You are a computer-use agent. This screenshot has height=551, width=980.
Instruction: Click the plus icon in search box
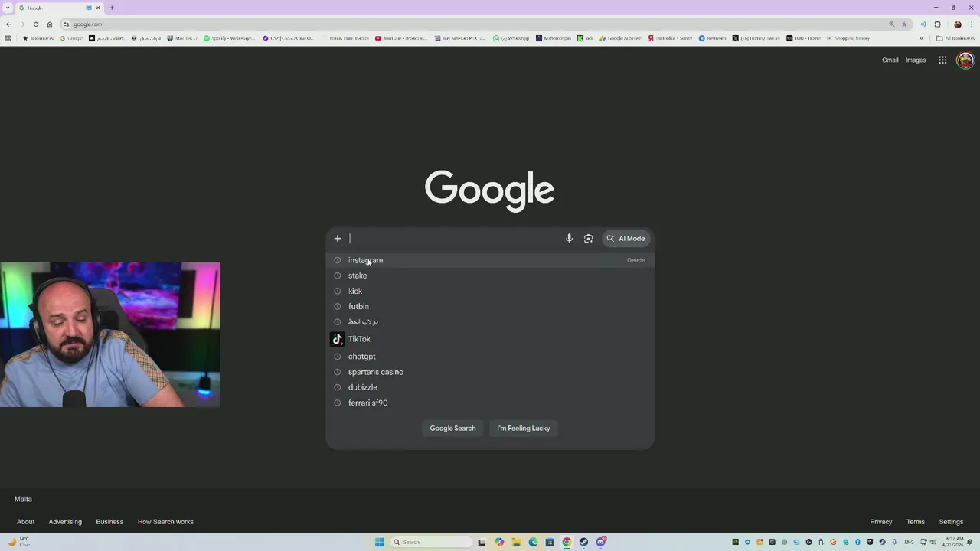[337, 238]
